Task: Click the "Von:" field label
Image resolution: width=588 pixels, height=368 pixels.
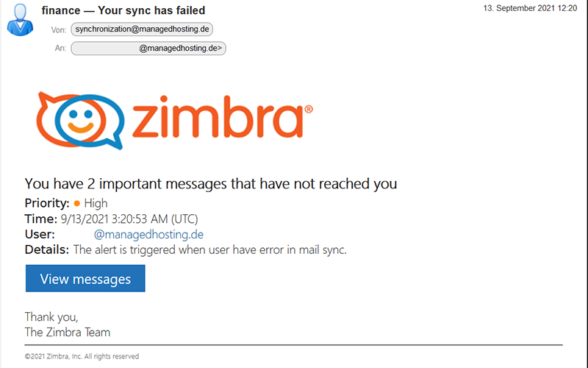Action: [59, 30]
